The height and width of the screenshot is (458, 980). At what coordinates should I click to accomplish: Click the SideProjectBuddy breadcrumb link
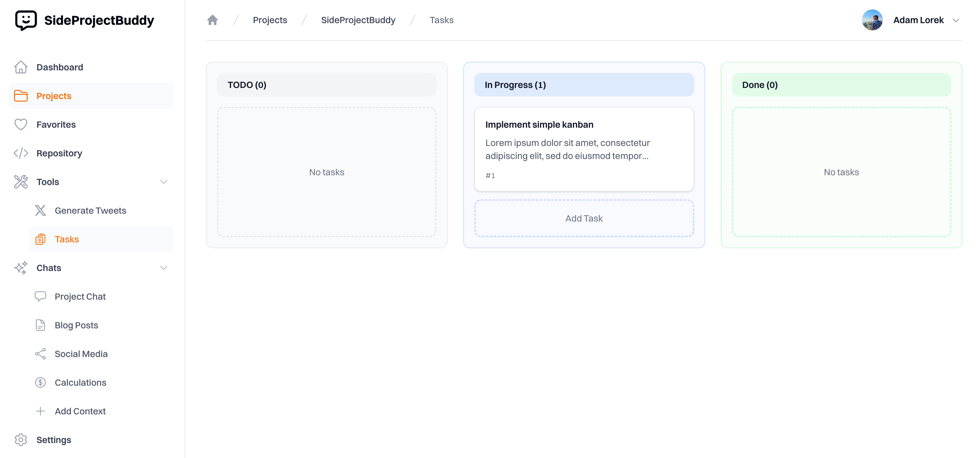click(x=358, y=20)
